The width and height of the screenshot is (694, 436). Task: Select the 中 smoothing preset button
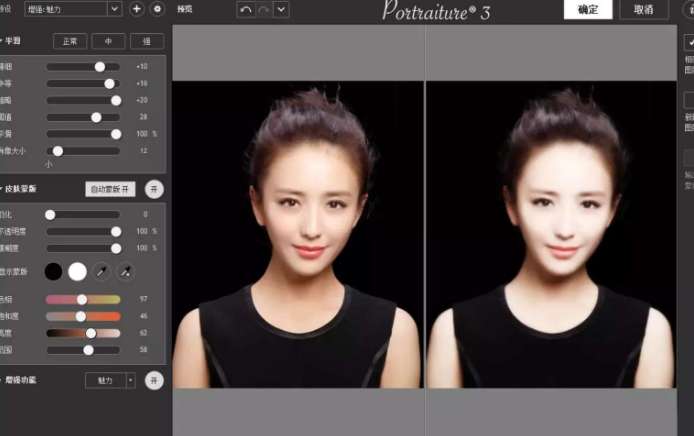click(108, 41)
